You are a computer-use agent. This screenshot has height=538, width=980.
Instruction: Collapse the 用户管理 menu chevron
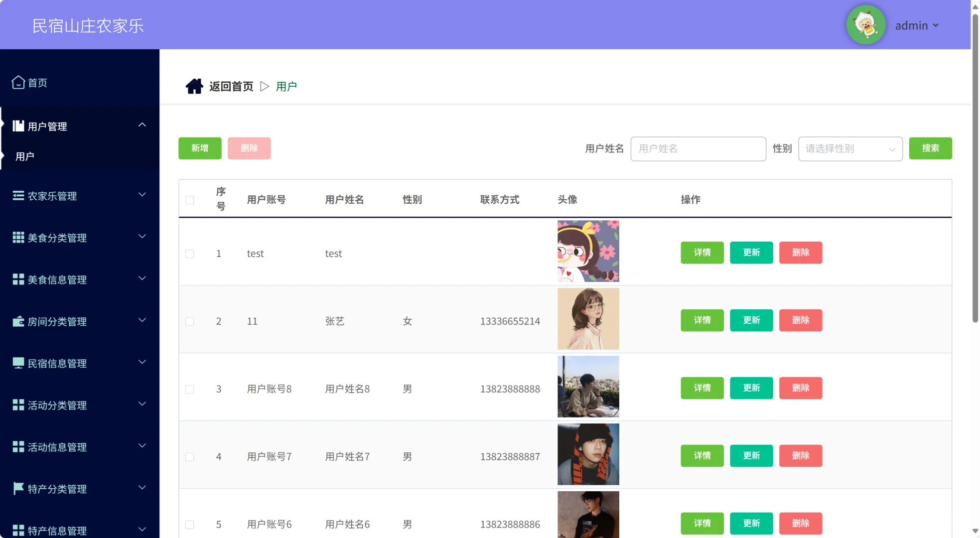point(142,125)
